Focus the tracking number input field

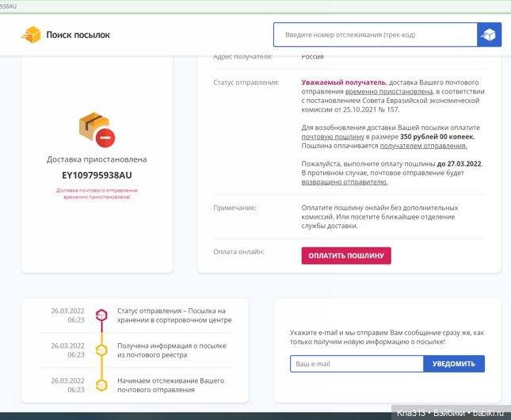(x=375, y=35)
